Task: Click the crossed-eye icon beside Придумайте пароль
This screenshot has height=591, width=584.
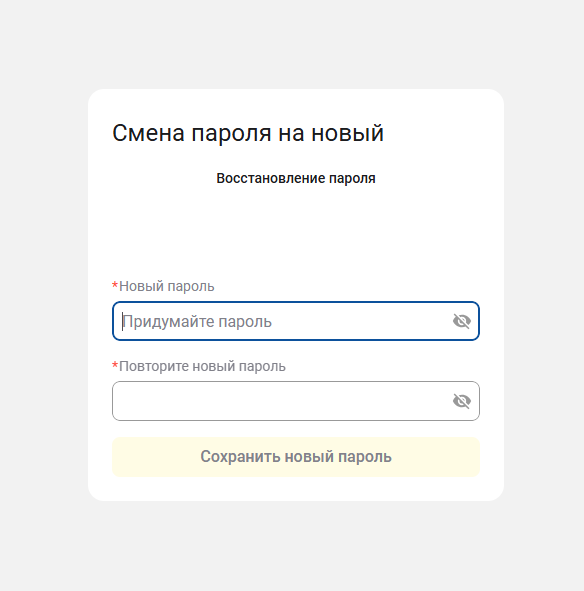Action: pos(461,321)
